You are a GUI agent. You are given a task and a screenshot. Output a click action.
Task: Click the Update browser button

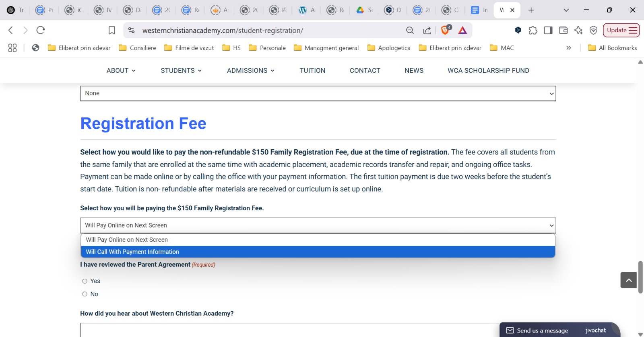point(621,30)
